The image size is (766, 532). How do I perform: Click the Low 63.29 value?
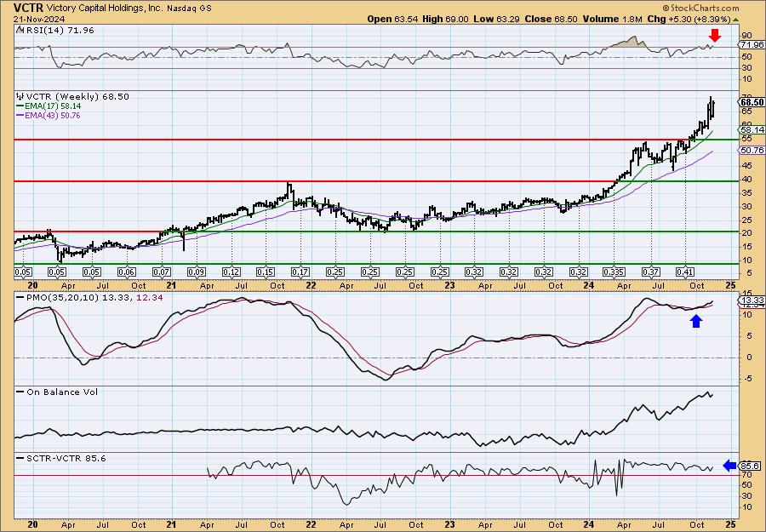pyautogui.click(x=496, y=19)
